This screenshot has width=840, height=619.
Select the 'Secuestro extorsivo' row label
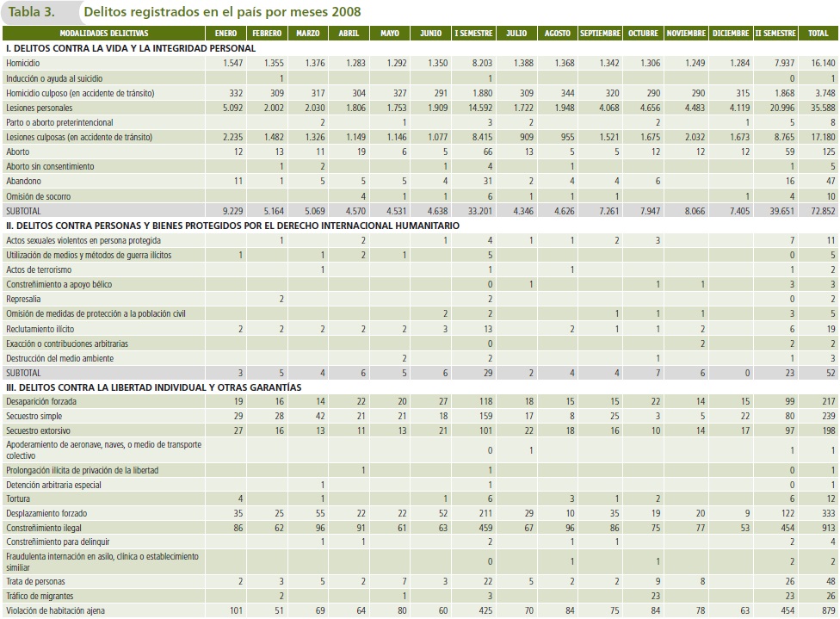(38, 430)
